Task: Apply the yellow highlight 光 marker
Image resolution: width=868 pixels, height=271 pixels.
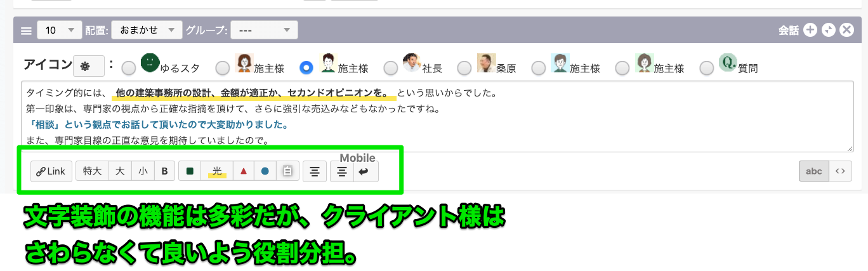Action: point(217,171)
